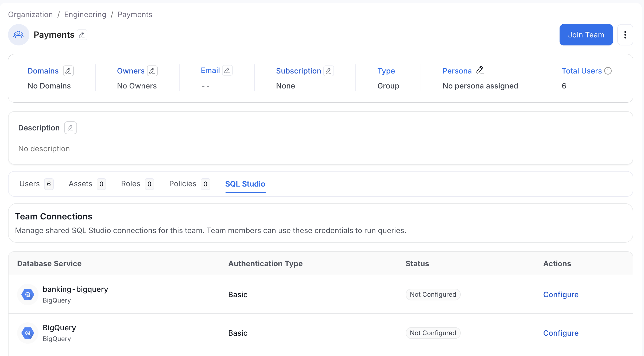The width and height of the screenshot is (644, 356).
Task: Click the 'No persona assigned' value
Action: pos(480,86)
